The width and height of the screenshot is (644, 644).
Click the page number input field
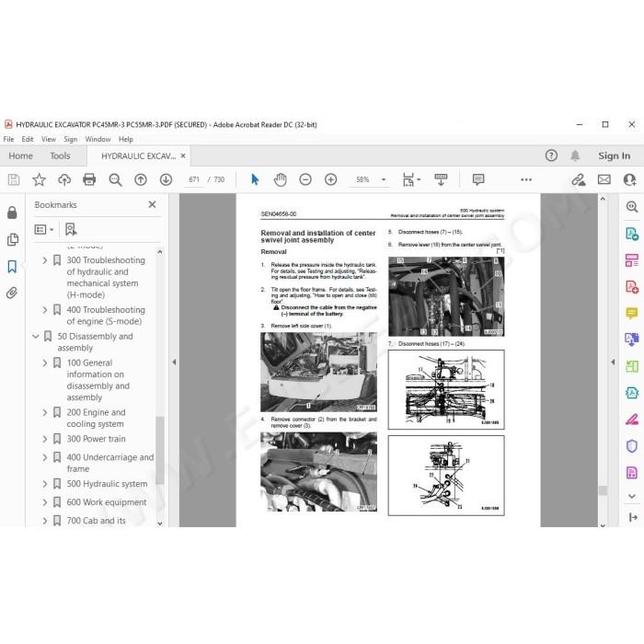(194, 179)
